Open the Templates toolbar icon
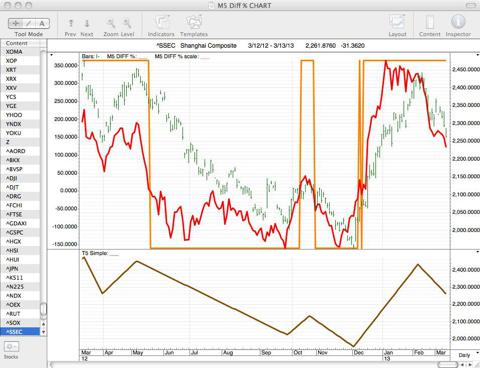This screenshot has height=368, width=480. pyautogui.click(x=194, y=22)
